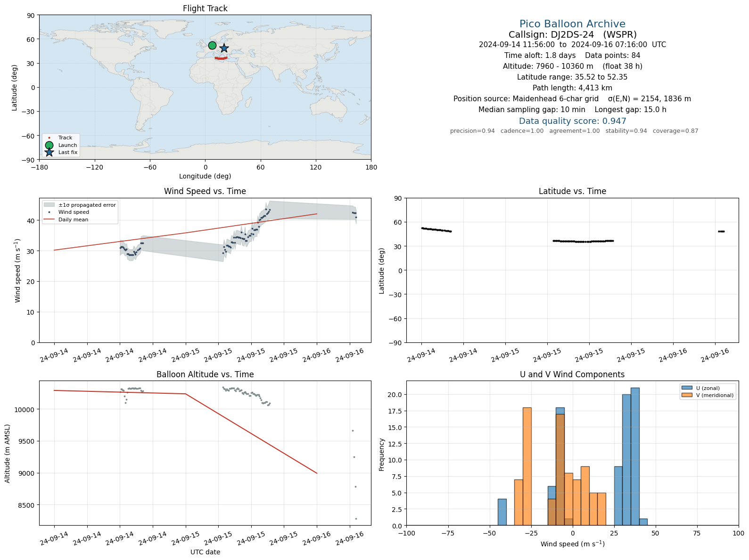Click the "−180" longitude tick label
The width and height of the screenshot is (749, 560).
pos(39,167)
